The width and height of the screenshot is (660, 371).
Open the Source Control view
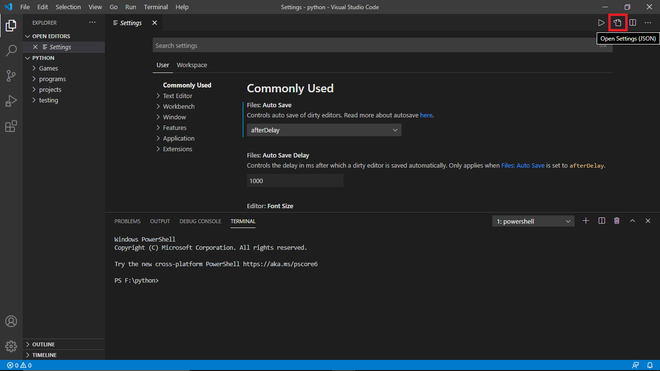(x=11, y=76)
